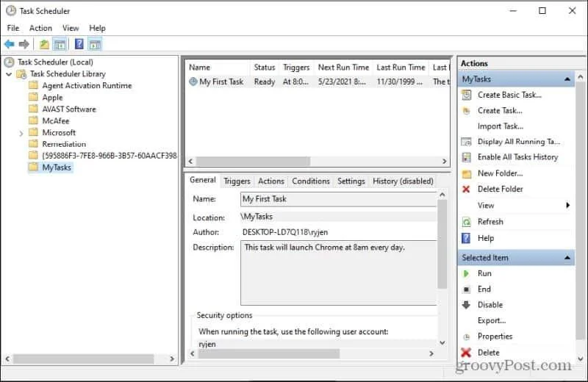Open the File menu
Image resolution: width=588 pixels, height=382 pixels.
point(13,28)
